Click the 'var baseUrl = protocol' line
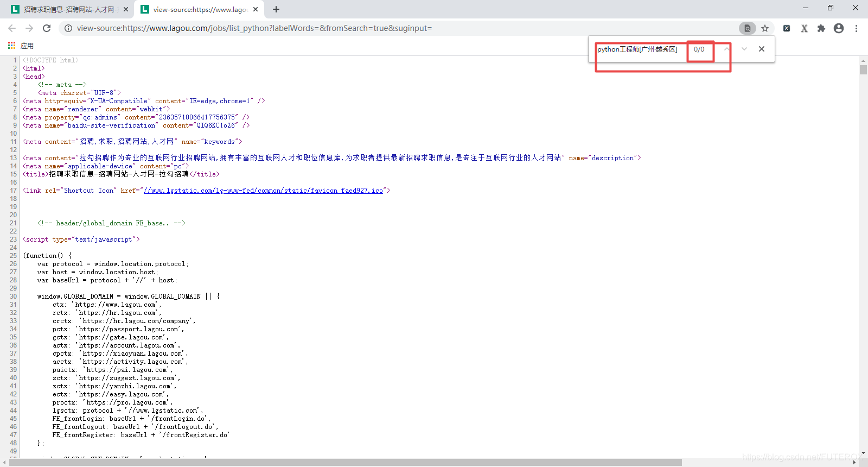 pos(107,280)
